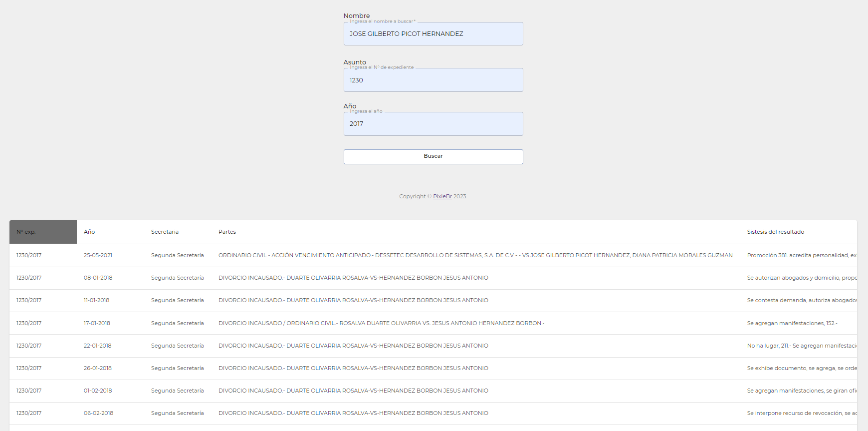Viewport: 868px width, 431px height.
Task: Click the Sistesis del resultado column header
Action: click(775, 232)
